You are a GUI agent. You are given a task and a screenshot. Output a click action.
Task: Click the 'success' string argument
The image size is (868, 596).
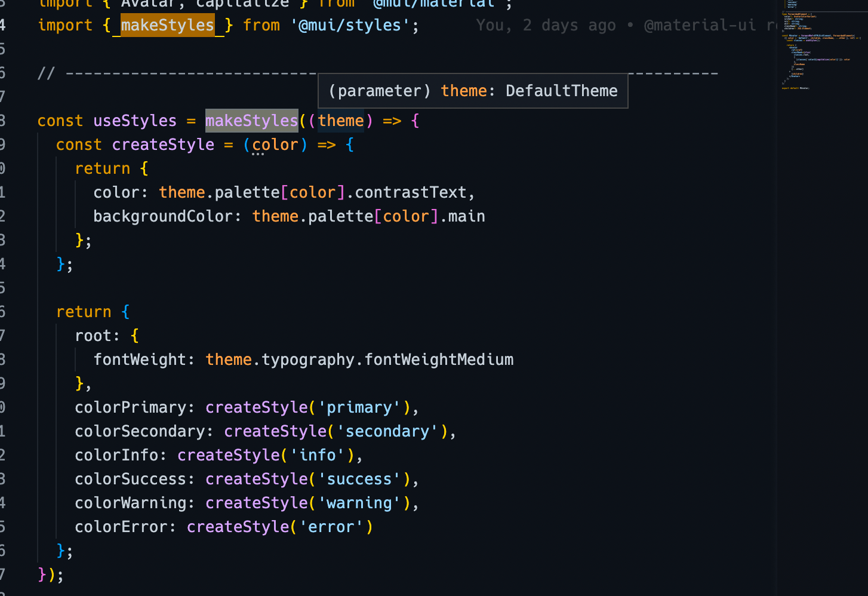[359, 479]
